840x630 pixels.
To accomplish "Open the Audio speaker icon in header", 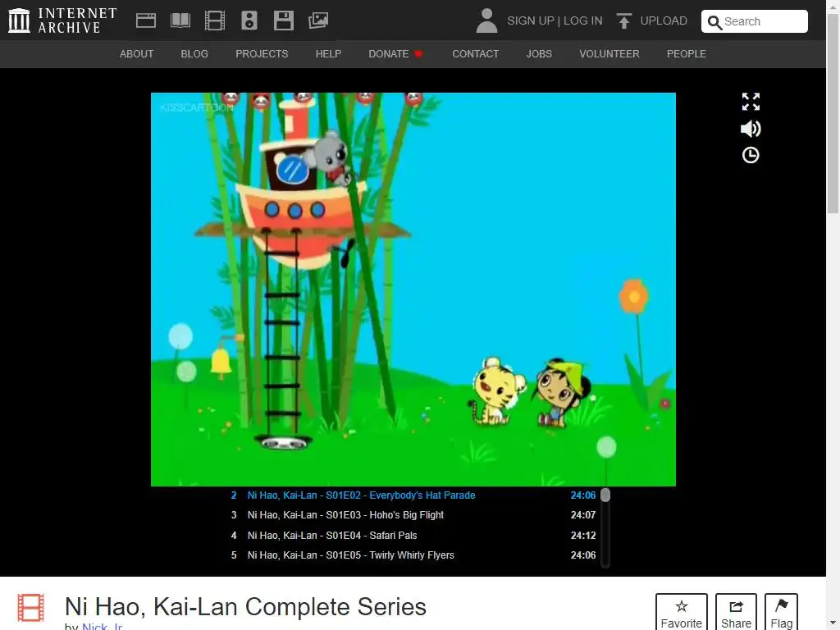I will point(249,21).
